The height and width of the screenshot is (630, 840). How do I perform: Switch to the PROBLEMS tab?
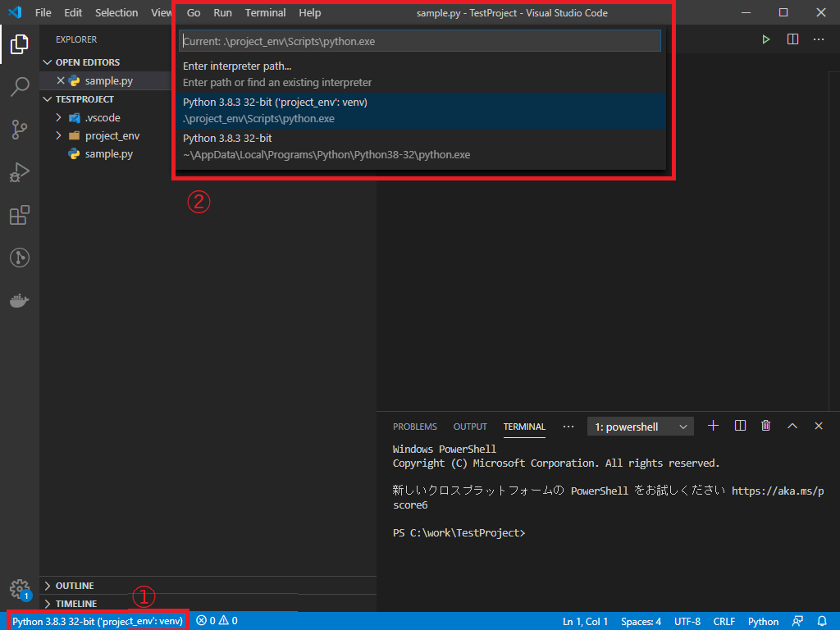pyautogui.click(x=414, y=426)
